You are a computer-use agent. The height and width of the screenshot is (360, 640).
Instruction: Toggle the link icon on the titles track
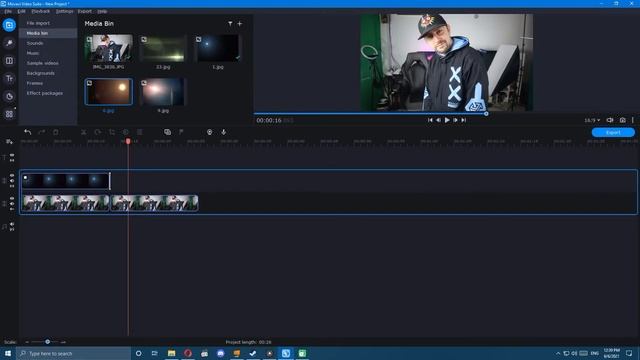click(12, 160)
